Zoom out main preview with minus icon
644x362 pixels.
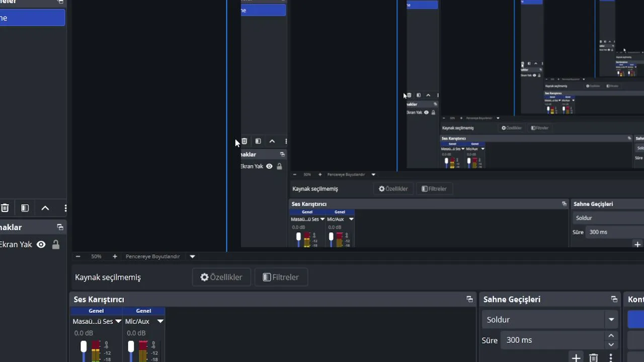[78, 256]
